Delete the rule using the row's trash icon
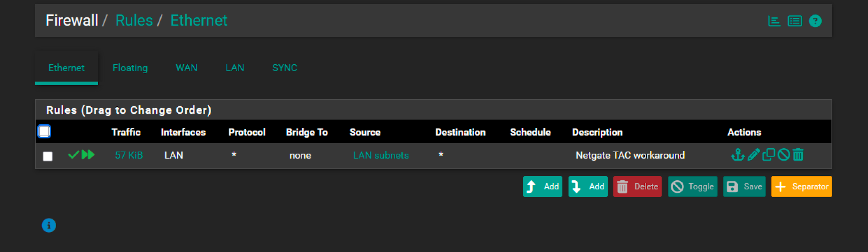The image size is (868, 252). coord(798,155)
